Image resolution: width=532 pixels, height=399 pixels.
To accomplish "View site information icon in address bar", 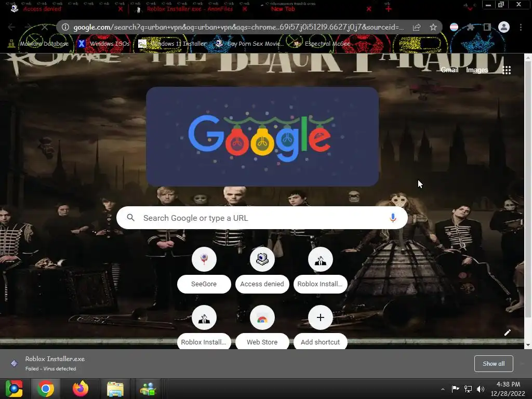I will coord(65,27).
